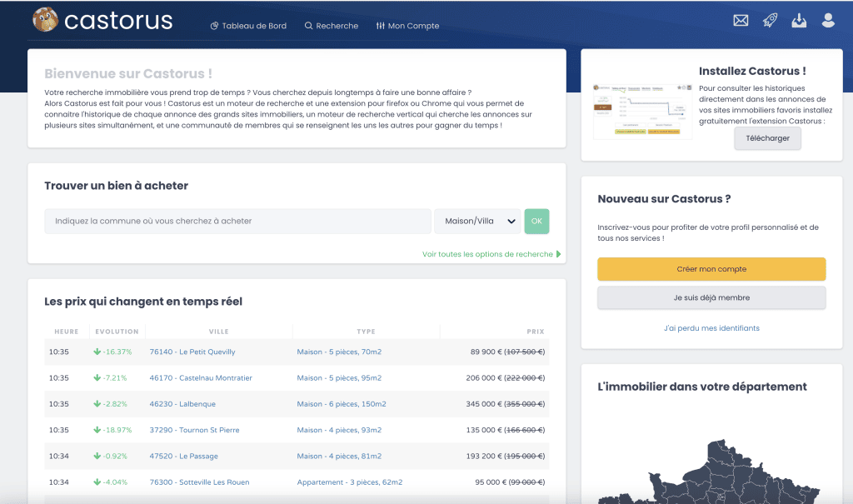Viewport: 853px width, 504px height.
Task: Click the Castorus beaver logo
Action: tap(47, 20)
